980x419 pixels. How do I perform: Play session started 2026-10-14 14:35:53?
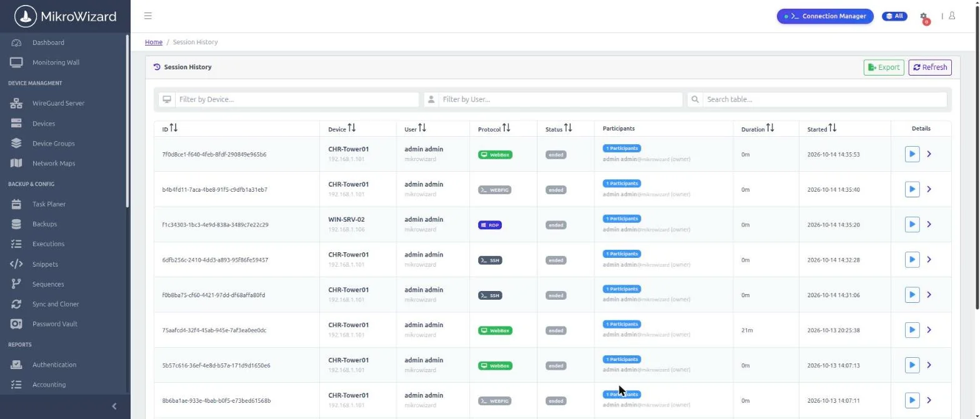click(x=912, y=154)
